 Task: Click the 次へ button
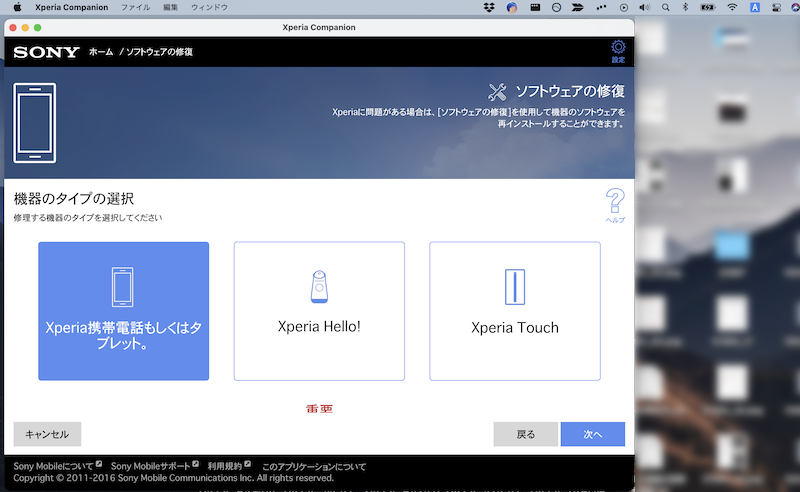(592, 434)
